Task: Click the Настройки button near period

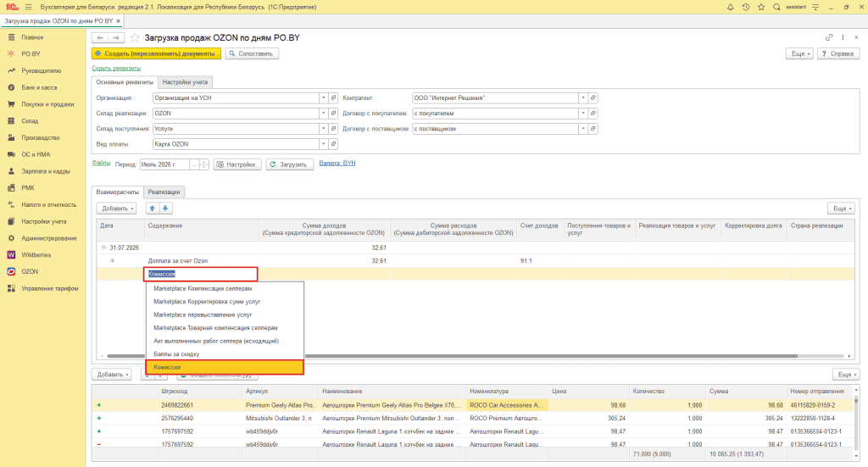Action: pos(237,164)
